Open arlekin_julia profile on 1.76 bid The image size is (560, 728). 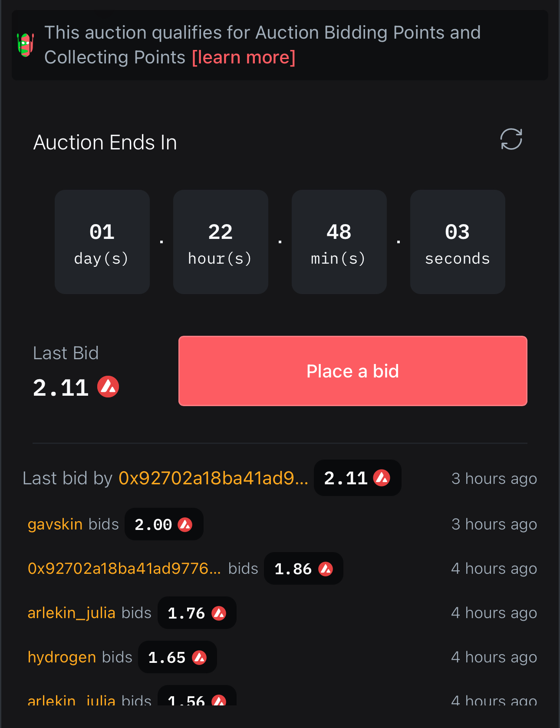click(72, 613)
